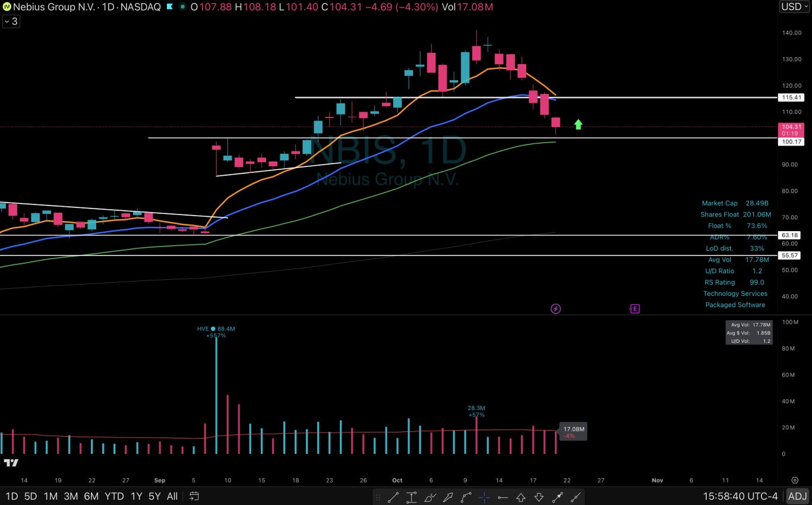The image size is (812, 505).
Task: Click the Avg $ Vol 1.85B box entry
Action: [748, 333]
